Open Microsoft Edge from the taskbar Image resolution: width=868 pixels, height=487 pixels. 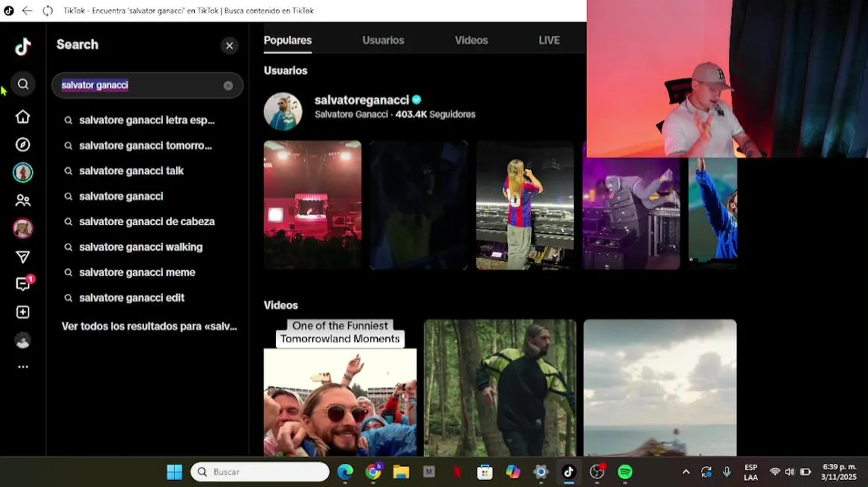point(345,472)
